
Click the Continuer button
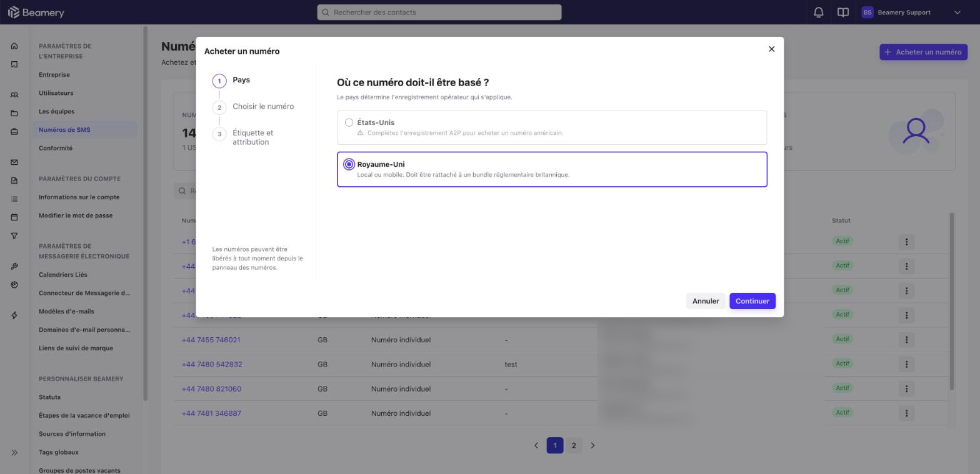tap(752, 301)
